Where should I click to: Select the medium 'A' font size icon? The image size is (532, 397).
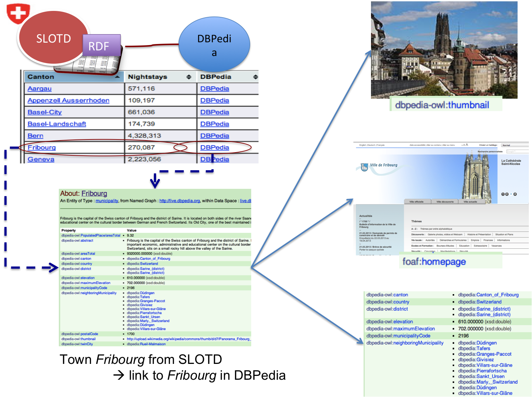click(464, 145)
